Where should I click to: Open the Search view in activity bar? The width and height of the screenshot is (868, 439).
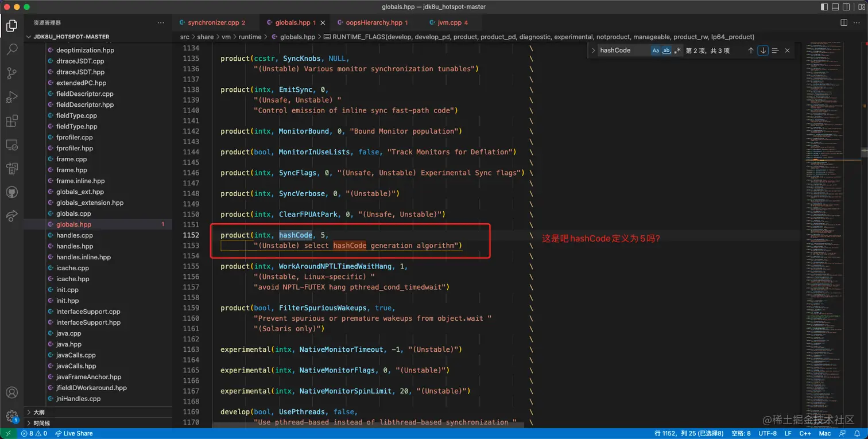(x=11, y=49)
